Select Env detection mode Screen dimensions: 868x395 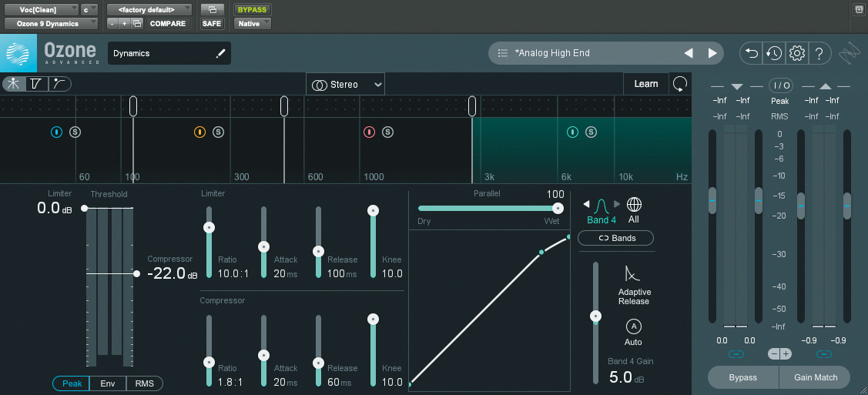108,383
